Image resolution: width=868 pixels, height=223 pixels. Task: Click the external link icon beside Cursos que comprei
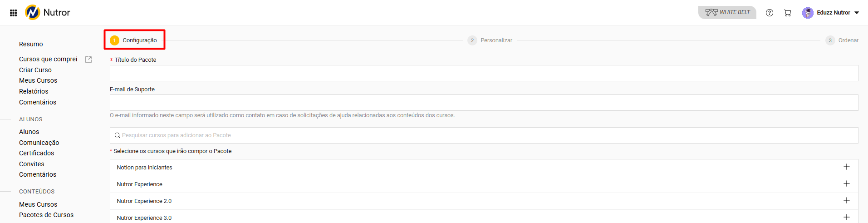pos(88,59)
